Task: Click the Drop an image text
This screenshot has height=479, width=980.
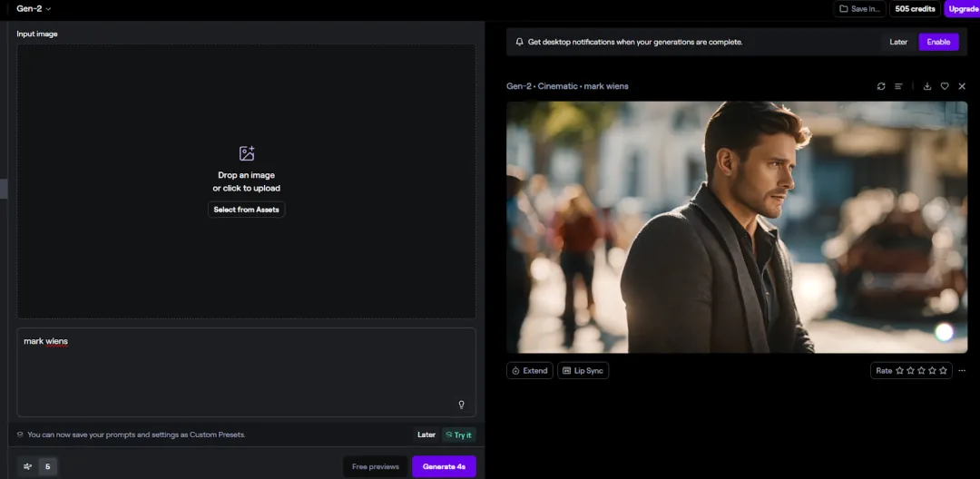Action: pos(246,175)
